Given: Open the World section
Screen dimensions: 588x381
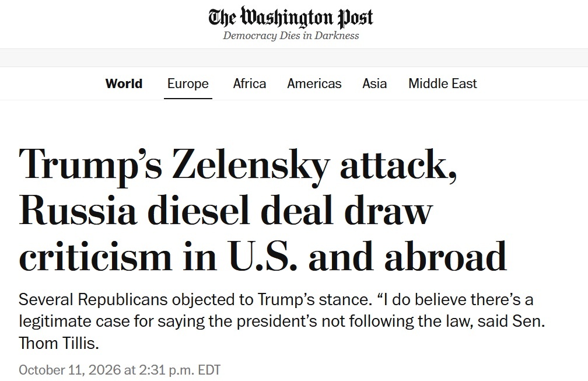Looking at the screenshot, I should point(124,83).
